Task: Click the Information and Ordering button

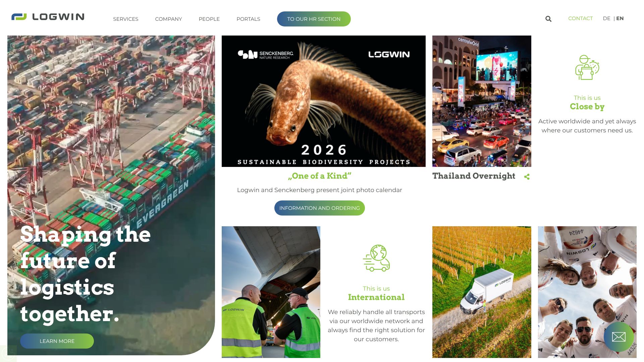Action: (320, 208)
